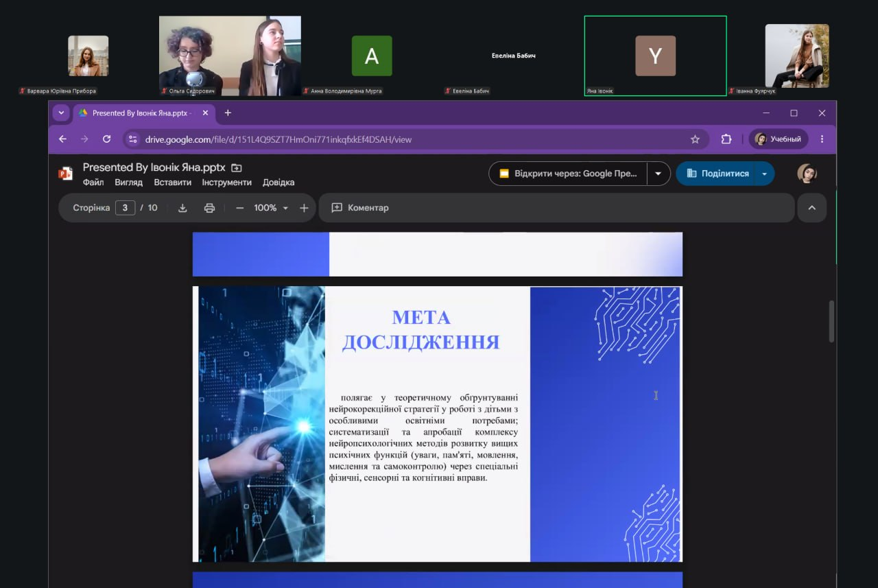Open the Інструменти menu
Screen dimensions: 878x588
click(x=226, y=183)
